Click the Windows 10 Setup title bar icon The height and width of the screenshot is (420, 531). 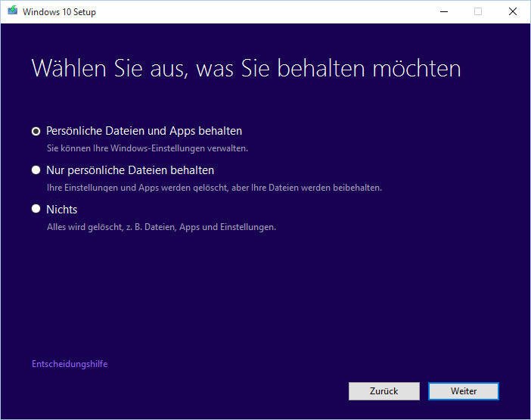point(13,11)
